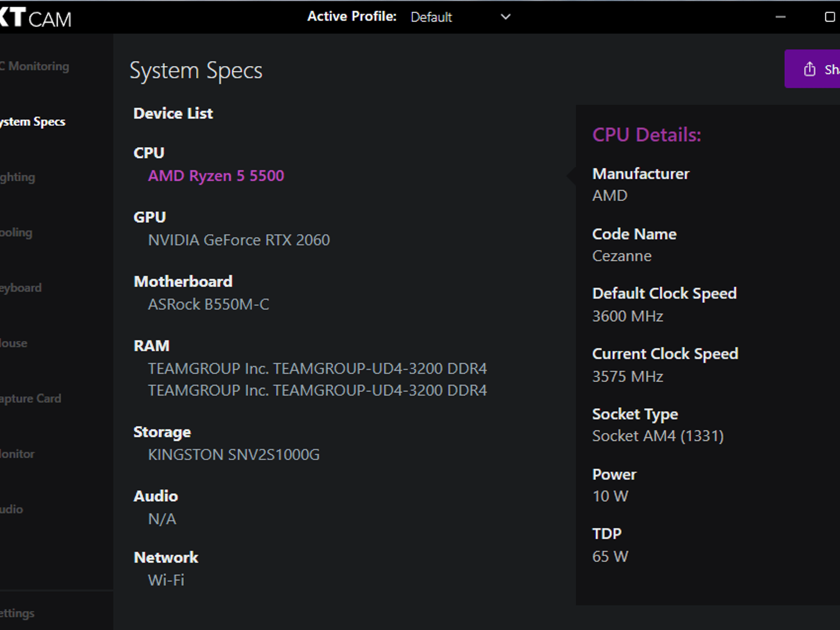
Task: Click the share upload icon
Action: [809, 69]
